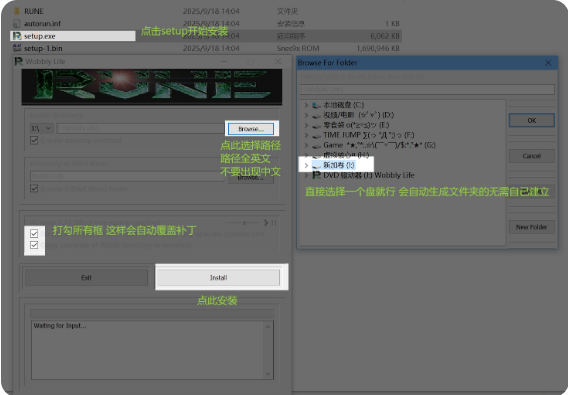Expand the (D:) drive tree node

click(306, 115)
